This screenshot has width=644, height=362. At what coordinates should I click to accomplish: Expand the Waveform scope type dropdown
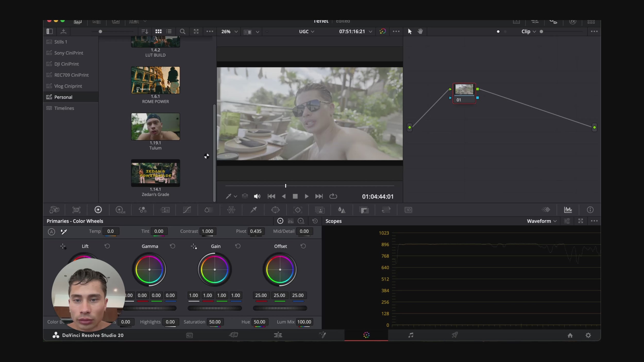point(541,221)
